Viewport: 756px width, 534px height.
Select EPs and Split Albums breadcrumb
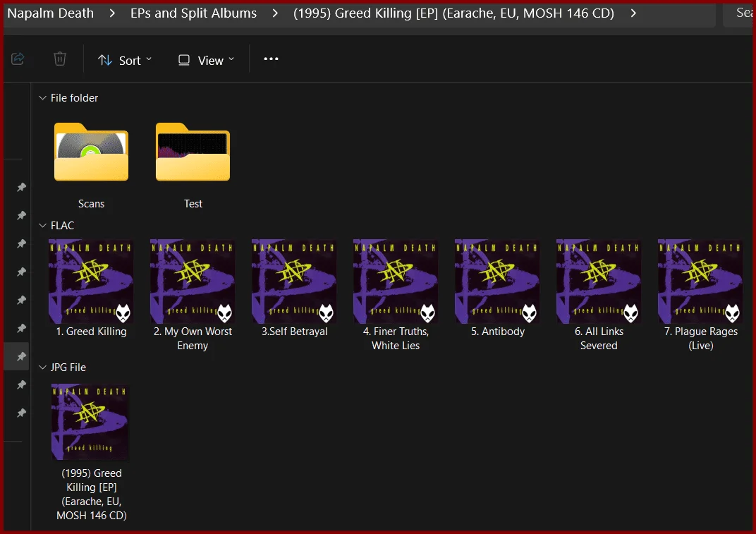193,13
